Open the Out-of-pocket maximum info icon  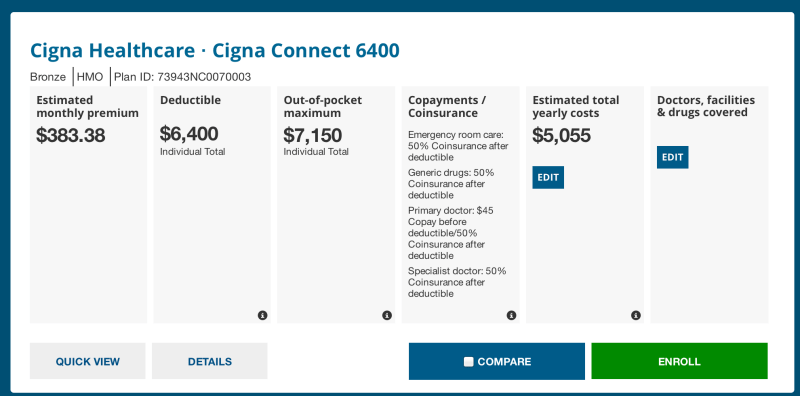pyautogui.click(x=387, y=315)
